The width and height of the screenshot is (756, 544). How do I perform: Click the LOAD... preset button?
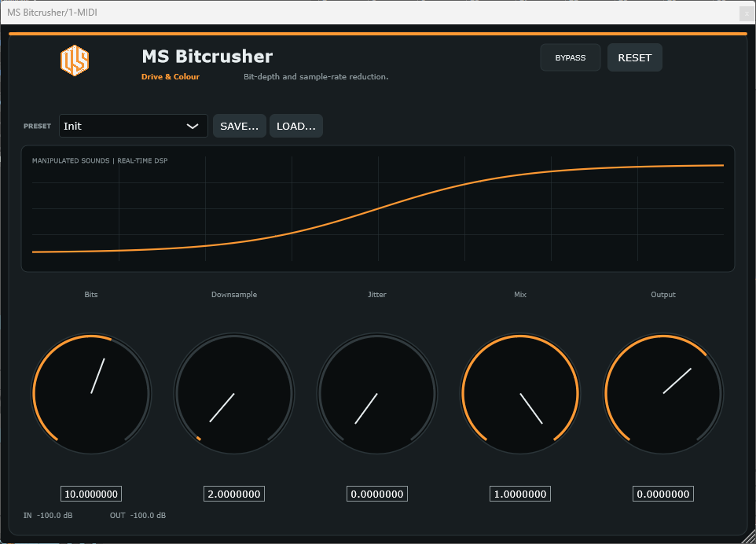(x=296, y=126)
